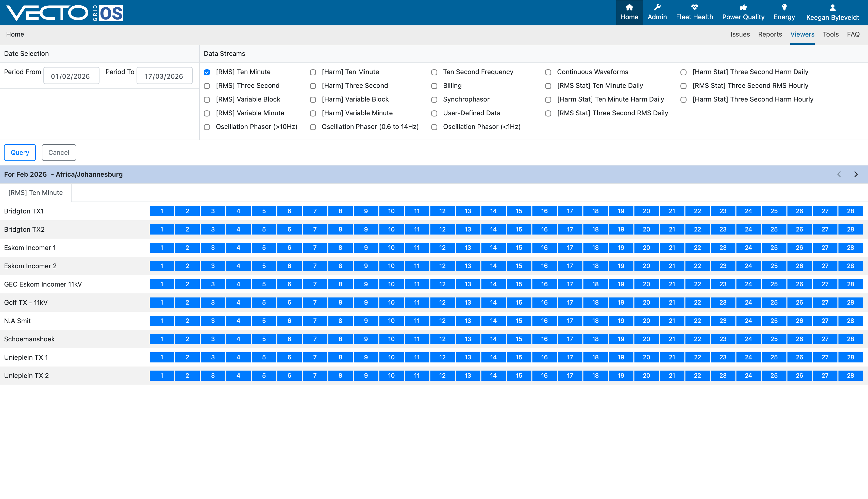Enable the Continuous Waveforms checkbox
Image resolution: width=868 pixels, height=499 pixels.
(x=548, y=72)
